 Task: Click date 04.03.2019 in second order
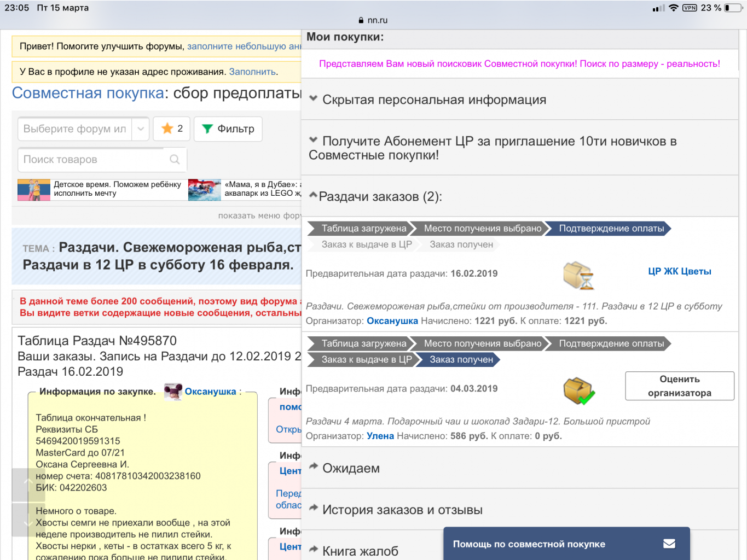click(474, 389)
